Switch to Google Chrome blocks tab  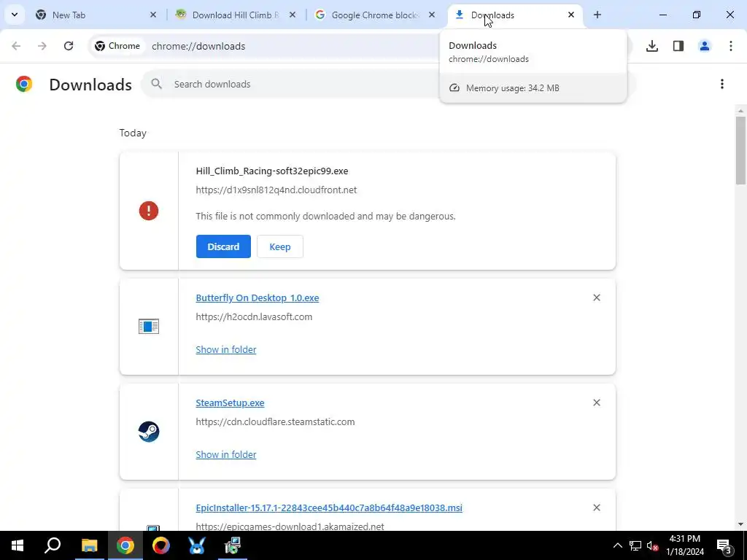pos(375,15)
